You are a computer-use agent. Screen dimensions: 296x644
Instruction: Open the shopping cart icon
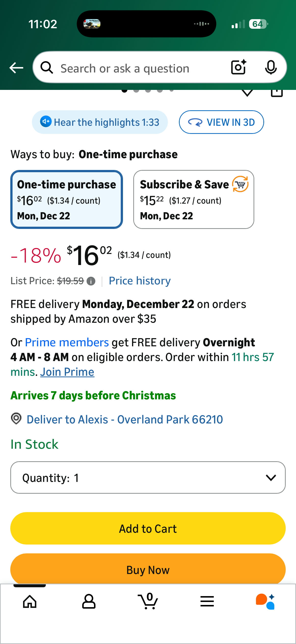[x=148, y=601]
